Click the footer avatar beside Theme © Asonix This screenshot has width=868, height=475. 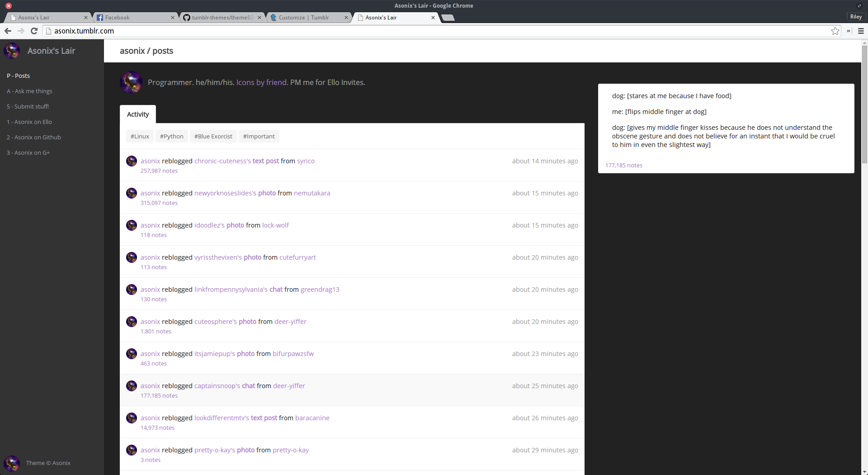[12, 463]
